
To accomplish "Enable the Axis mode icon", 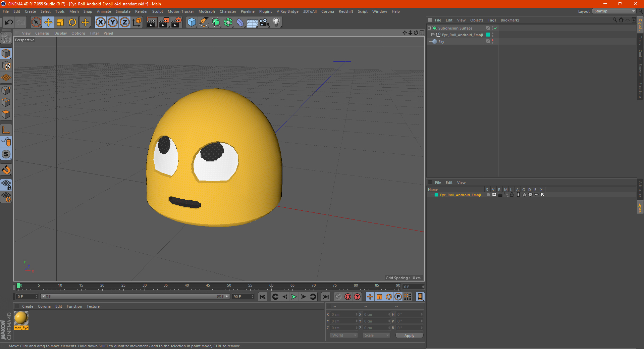I will pos(6,130).
